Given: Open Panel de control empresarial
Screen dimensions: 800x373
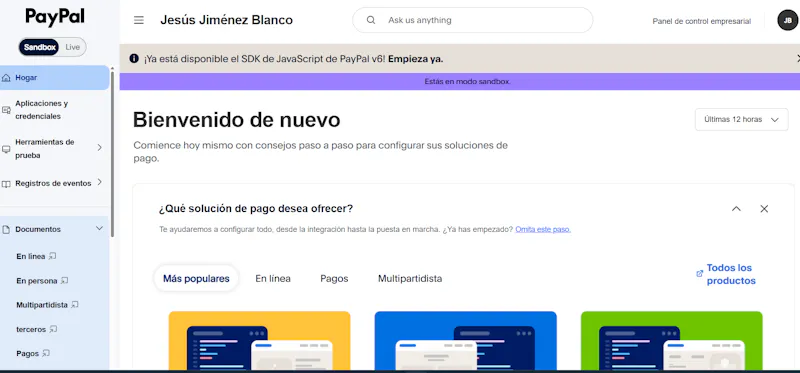Looking at the screenshot, I should click(x=702, y=21).
